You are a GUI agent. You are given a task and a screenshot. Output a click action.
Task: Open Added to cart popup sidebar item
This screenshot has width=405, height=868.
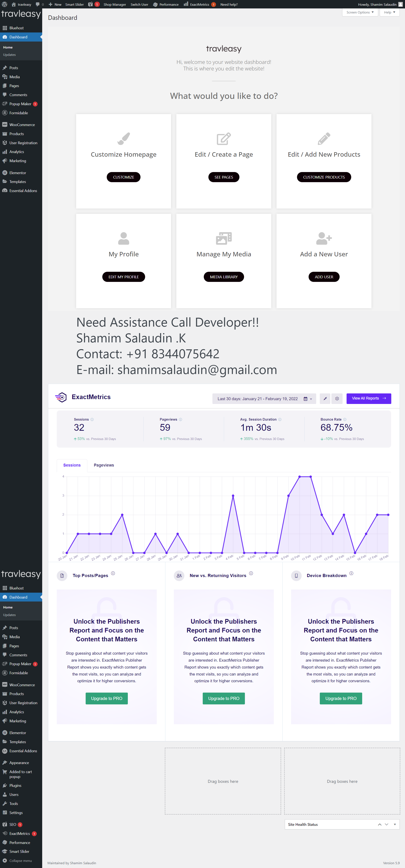click(x=21, y=774)
